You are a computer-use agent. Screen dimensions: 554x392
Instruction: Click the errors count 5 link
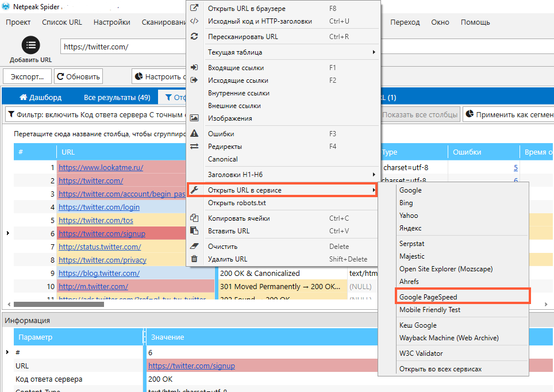(x=516, y=167)
